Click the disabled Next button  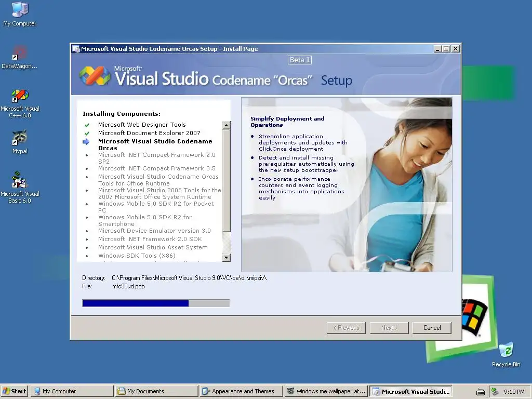pyautogui.click(x=389, y=328)
